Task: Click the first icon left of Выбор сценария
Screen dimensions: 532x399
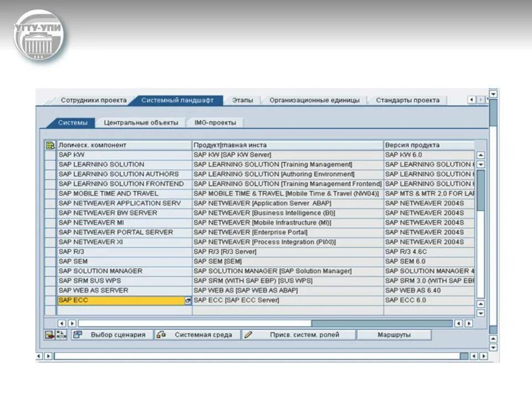Action: click(49, 335)
